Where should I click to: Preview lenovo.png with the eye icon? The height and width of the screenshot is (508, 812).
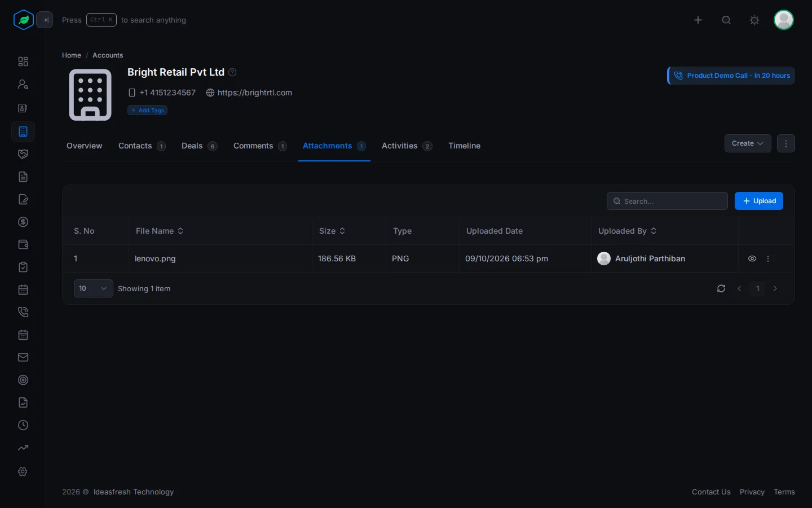click(752, 259)
